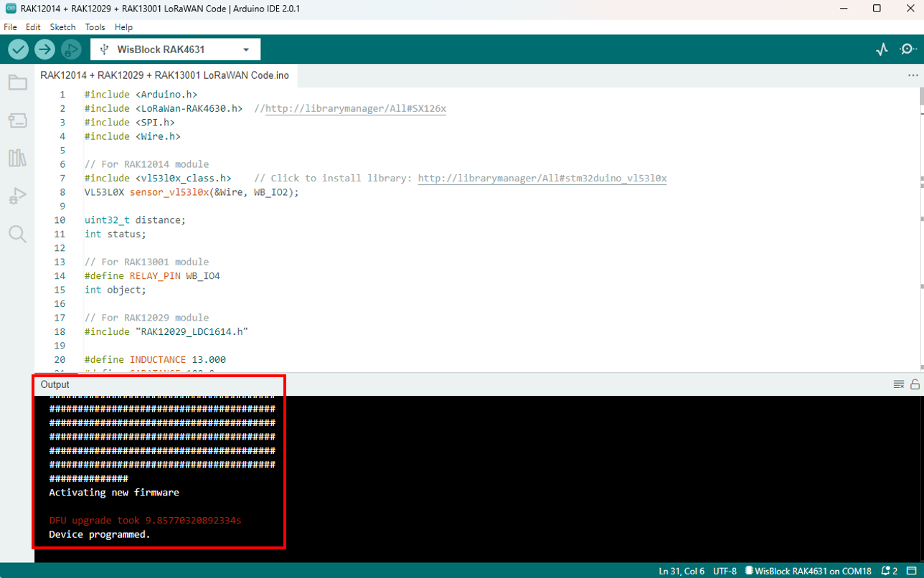924x578 pixels.
Task: Click the "#define INDUCTANCE 13.000" line
Action: (x=155, y=359)
